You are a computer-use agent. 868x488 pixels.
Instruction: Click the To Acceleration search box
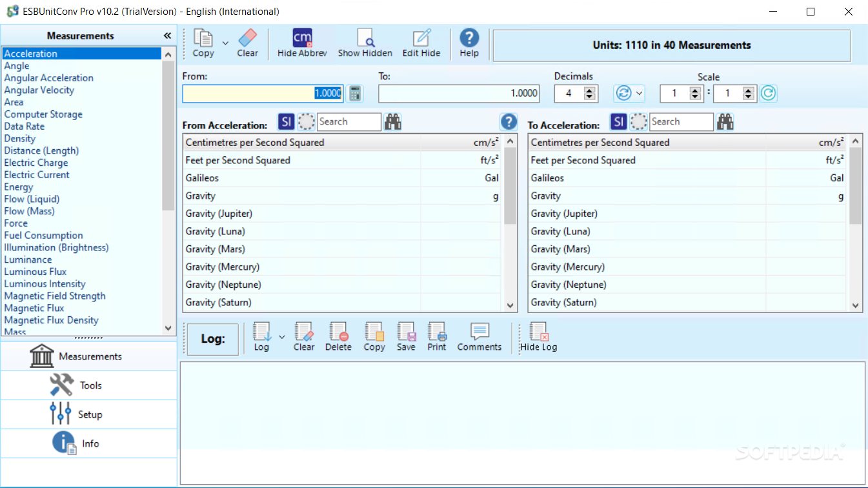(681, 121)
